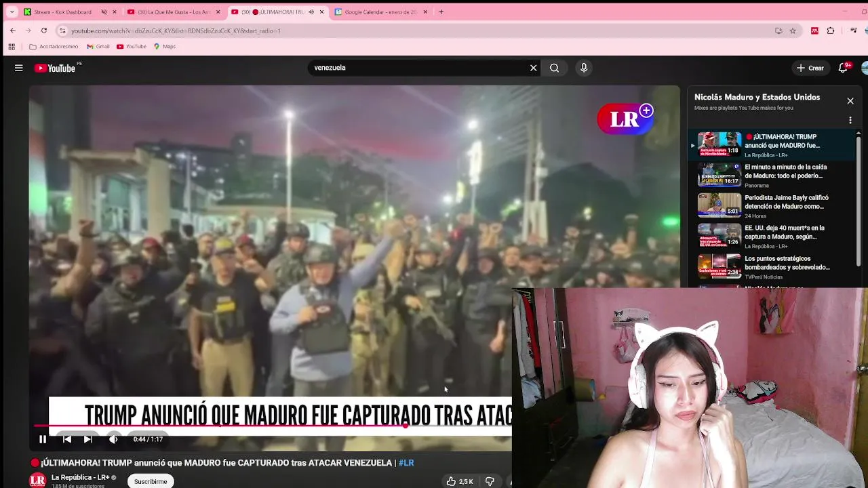The height and width of the screenshot is (488, 868).
Task: Open playlist panel three-dot options menu
Action: (x=850, y=121)
